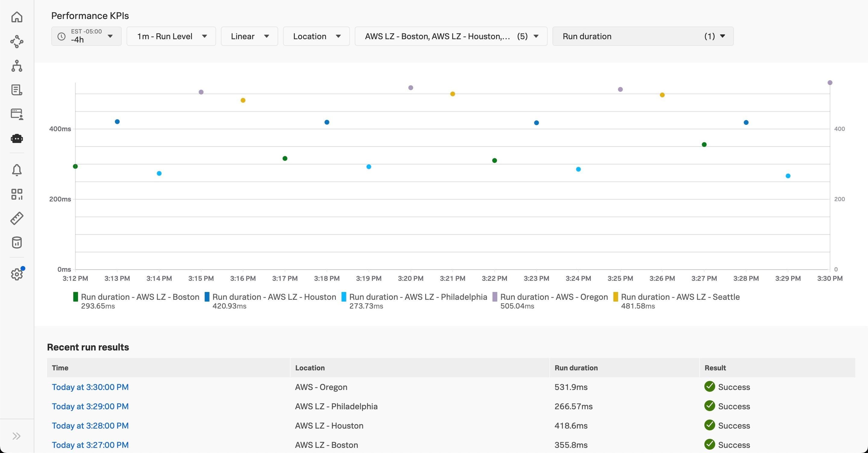Open the run from Today at 3:30:00 PM
Screen dimensions: 868x453
point(90,387)
